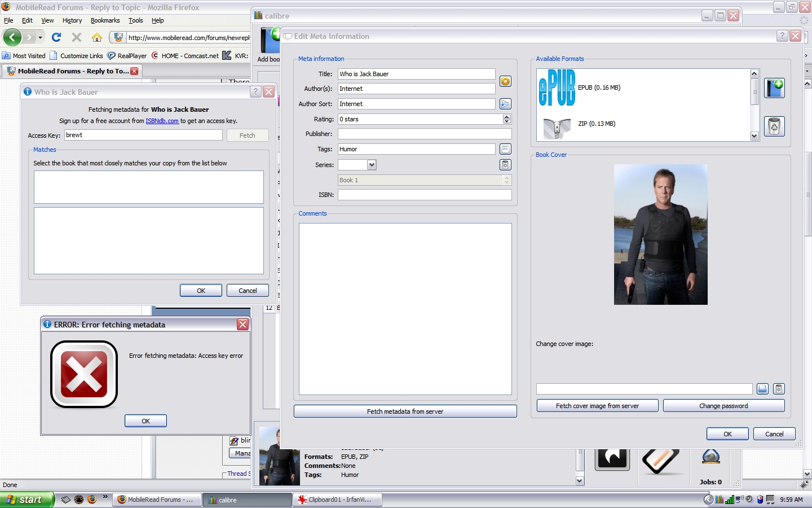Image resolution: width=812 pixels, height=508 pixels.
Task: Open Firefox Bookmarks menu
Action: click(105, 20)
